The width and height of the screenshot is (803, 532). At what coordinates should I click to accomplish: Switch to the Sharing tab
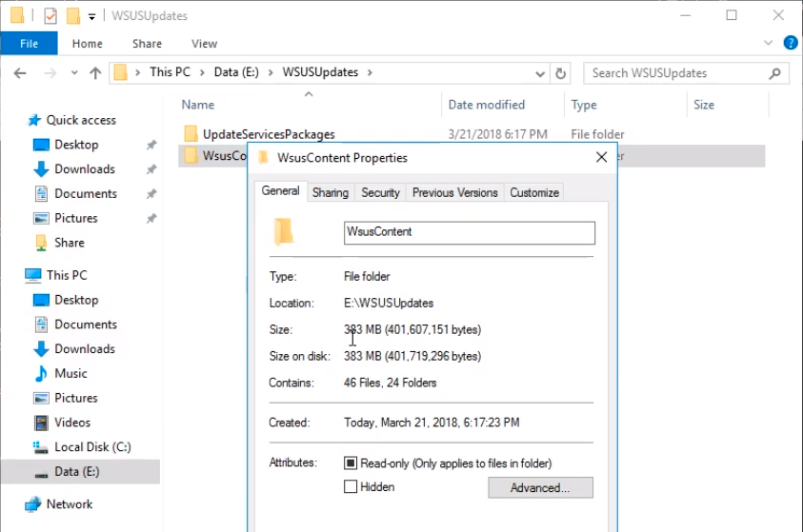point(331,193)
